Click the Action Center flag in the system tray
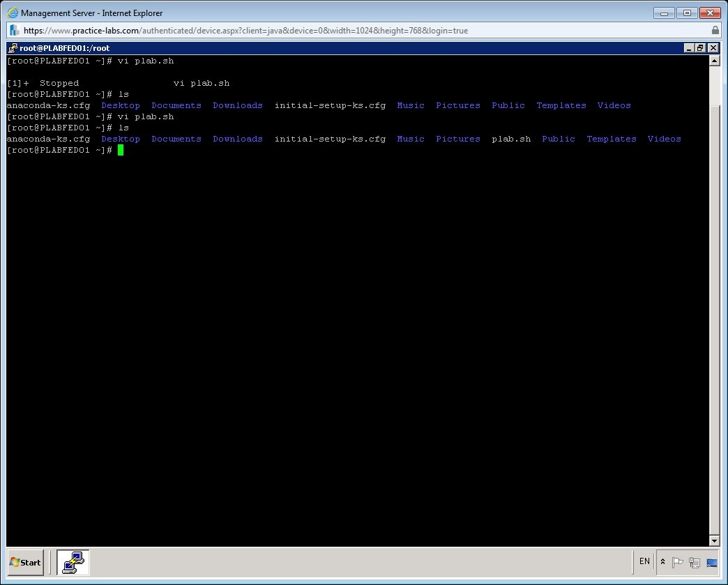Image resolution: width=728 pixels, height=585 pixels. (677, 562)
